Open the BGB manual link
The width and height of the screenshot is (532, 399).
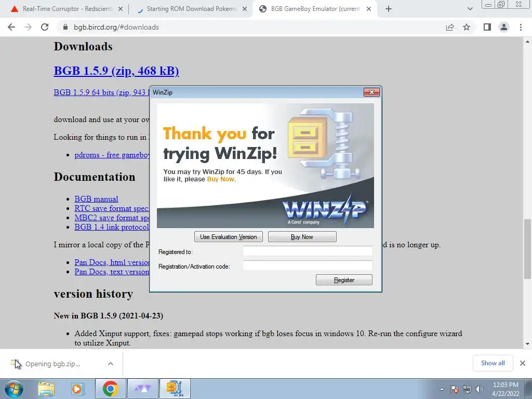pos(96,199)
